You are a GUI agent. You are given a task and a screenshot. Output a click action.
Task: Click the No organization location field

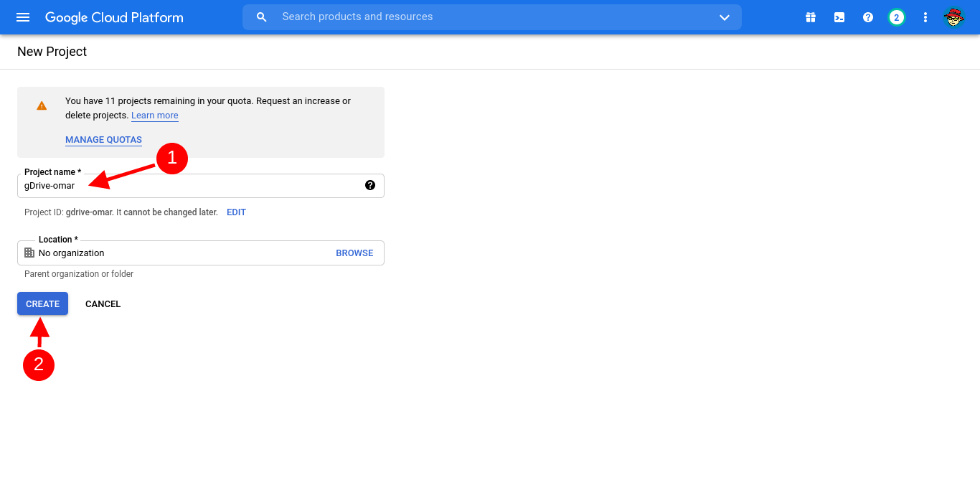pyautogui.click(x=201, y=253)
